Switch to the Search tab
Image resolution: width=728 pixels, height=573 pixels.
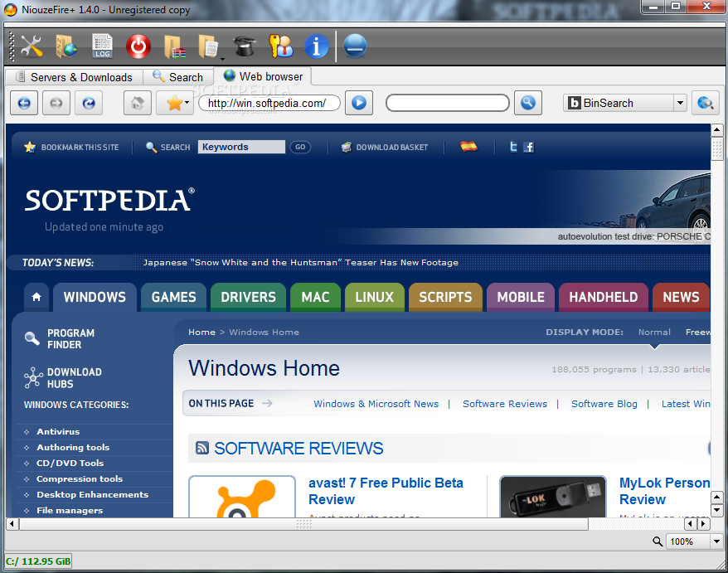[x=178, y=77]
